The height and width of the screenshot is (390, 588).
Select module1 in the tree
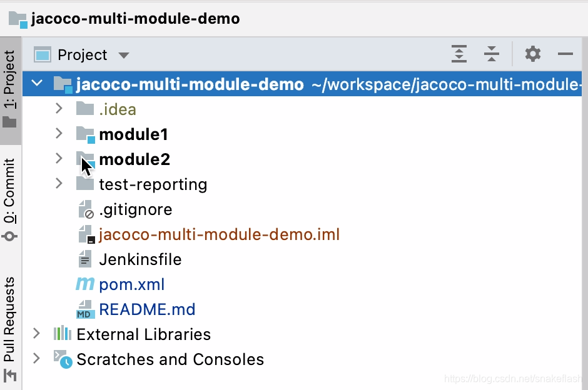click(x=133, y=134)
